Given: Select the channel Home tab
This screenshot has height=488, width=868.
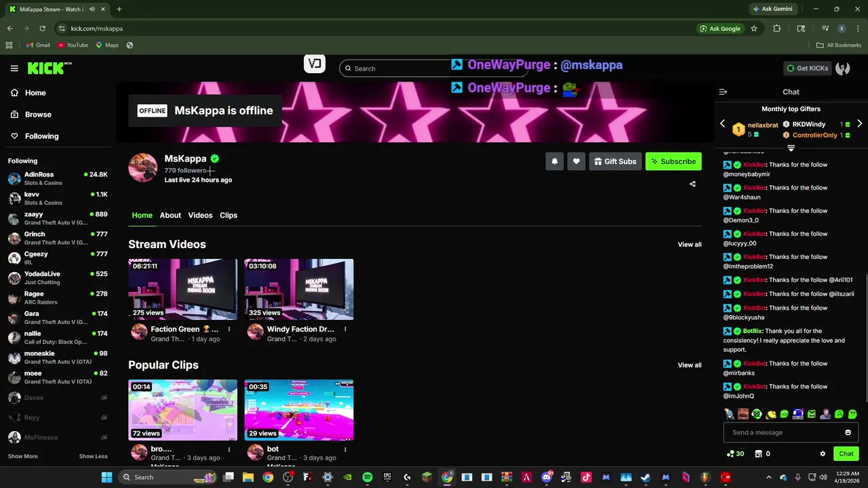Looking at the screenshot, I should point(142,216).
